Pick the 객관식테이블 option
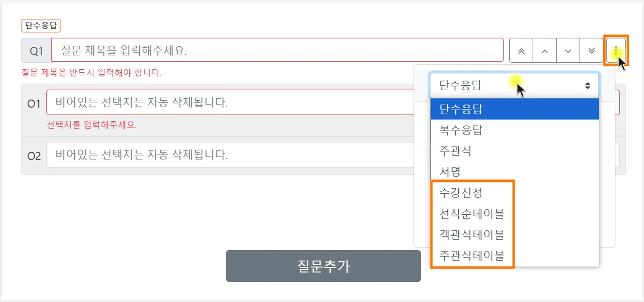The width and height of the screenshot is (644, 302). pyautogui.click(x=472, y=234)
